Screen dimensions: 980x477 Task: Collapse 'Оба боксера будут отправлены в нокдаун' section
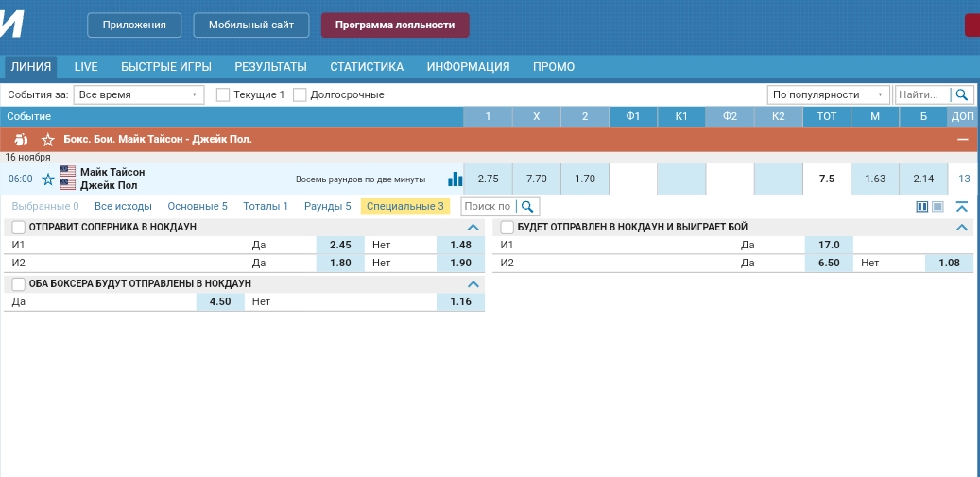(473, 284)
